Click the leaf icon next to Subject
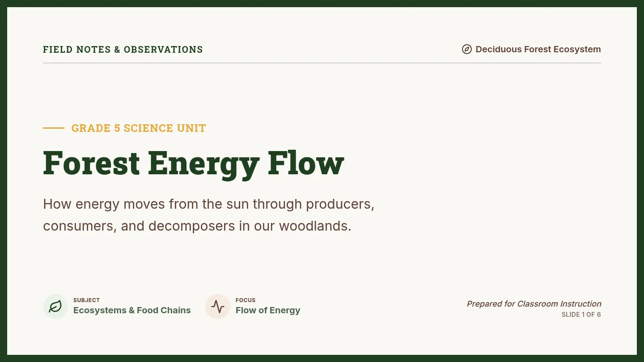This screenshot has height=362, width=644. click(55, 307)
